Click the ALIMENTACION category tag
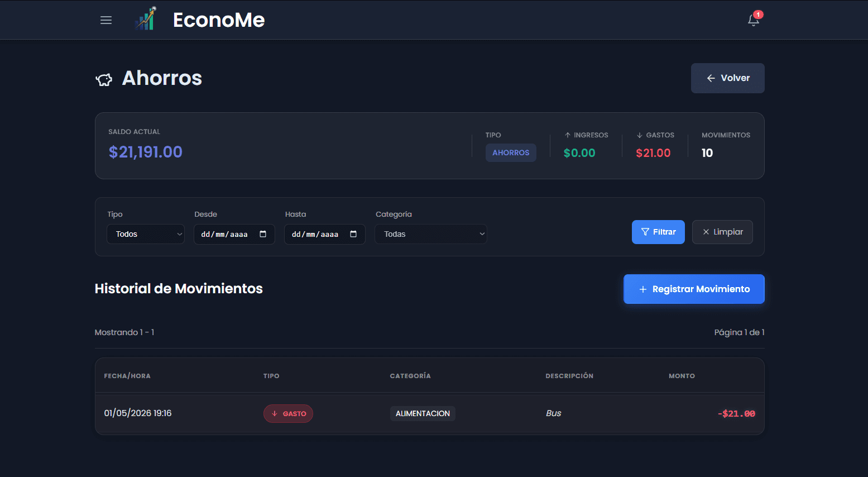The width and height of the screenshot is (868, 477). point(423,413)
